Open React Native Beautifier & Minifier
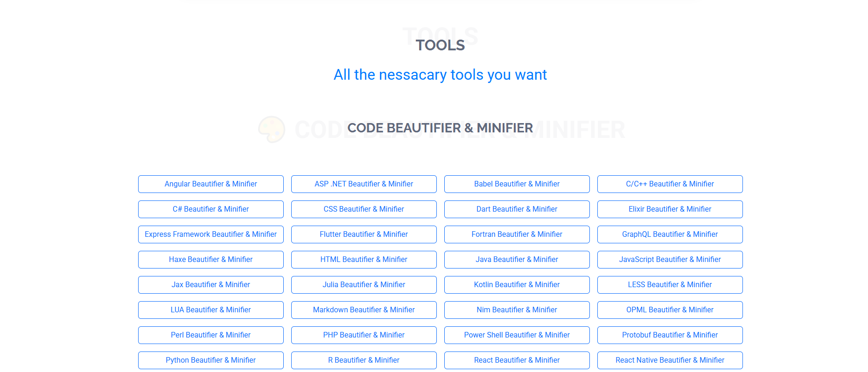Screen dimensions: 868x372 tap(670, 360)
